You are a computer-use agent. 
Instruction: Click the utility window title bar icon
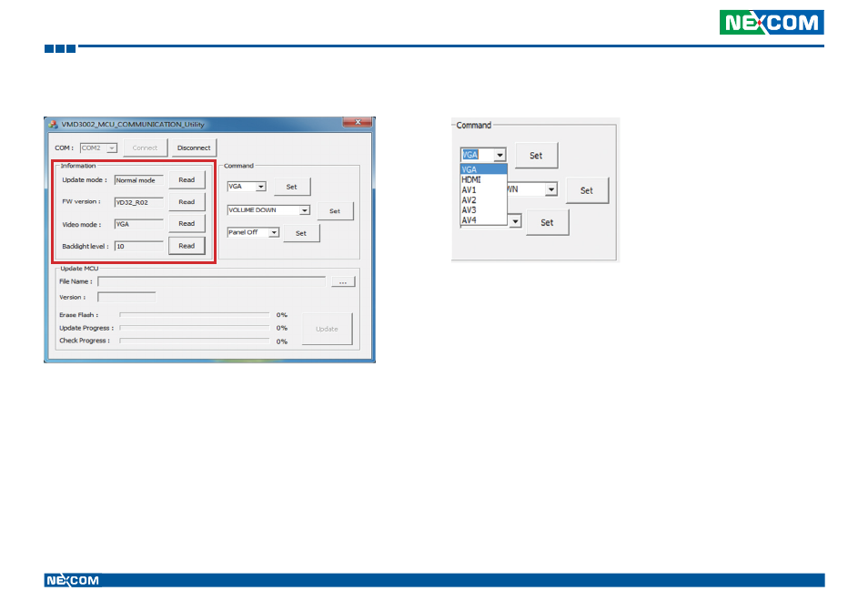click(53, 124)
